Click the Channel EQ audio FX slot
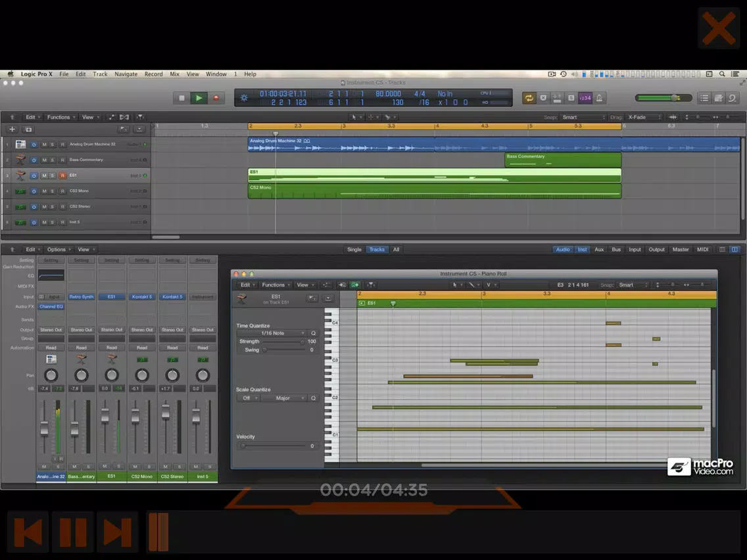747x560 pixels. click(x=51, y=307)
